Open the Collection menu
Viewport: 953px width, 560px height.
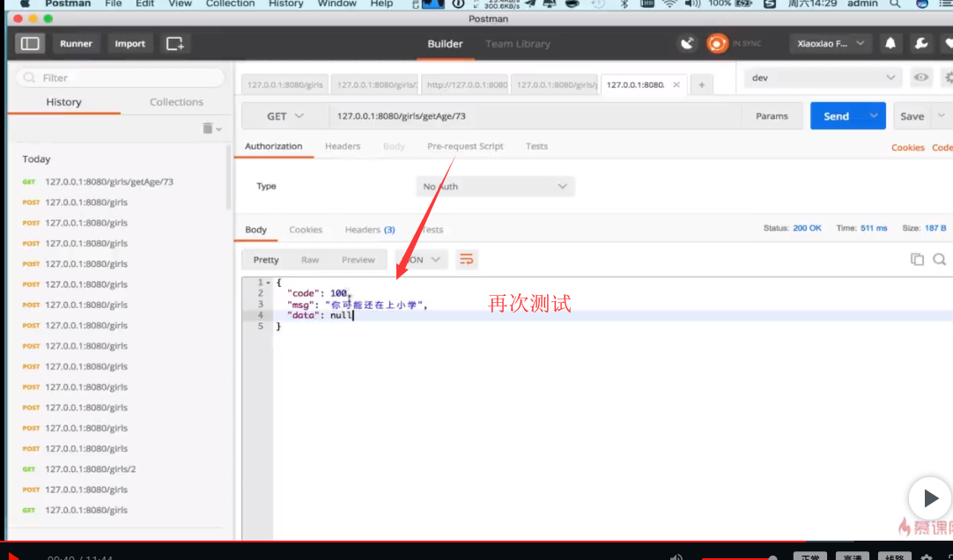click(x=230, y=4)
